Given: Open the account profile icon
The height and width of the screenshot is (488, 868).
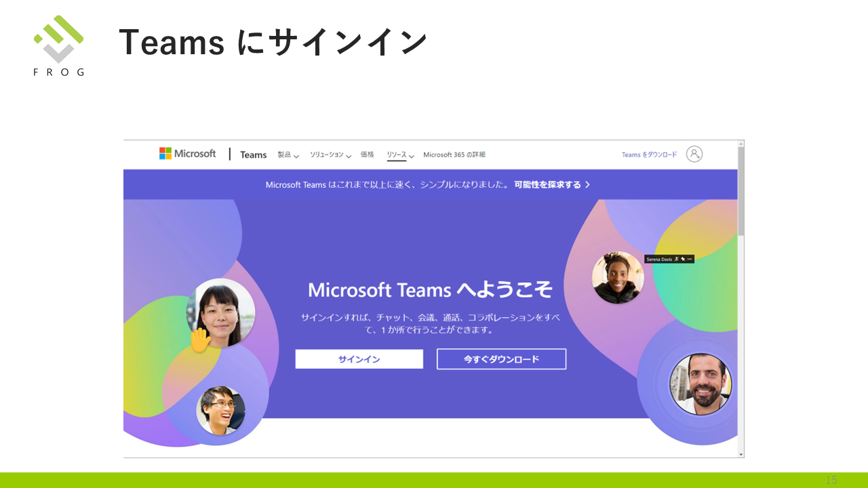Looking at the screenshot, I should point(694,154).
